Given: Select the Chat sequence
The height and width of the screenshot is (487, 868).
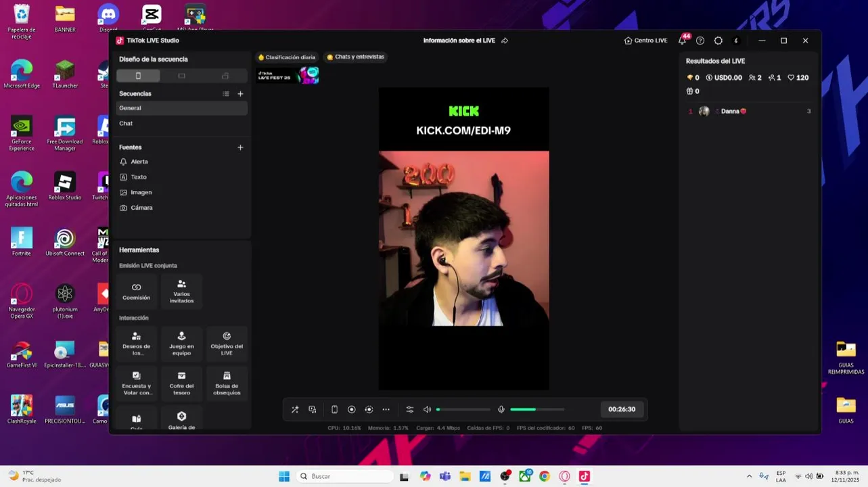Looking at the screenshot, I should 181,123.
